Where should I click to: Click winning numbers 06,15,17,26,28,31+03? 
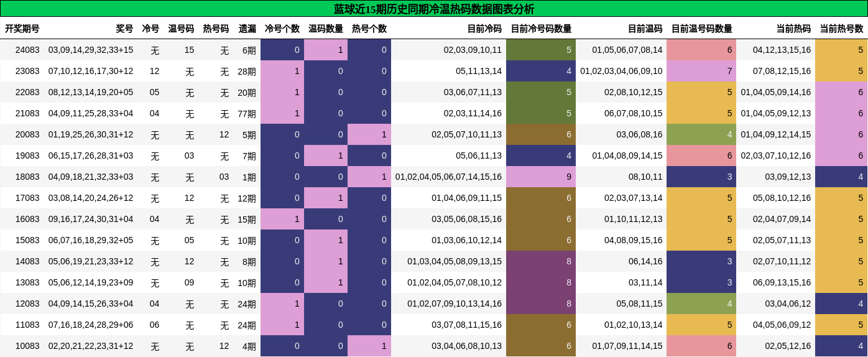click(91, 155)
